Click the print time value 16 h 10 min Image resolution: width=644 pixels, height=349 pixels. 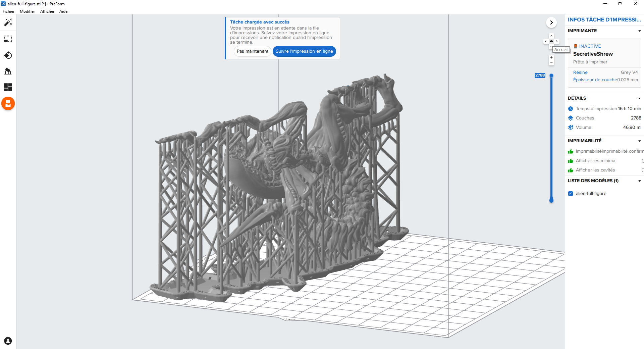tap(630, 109)
